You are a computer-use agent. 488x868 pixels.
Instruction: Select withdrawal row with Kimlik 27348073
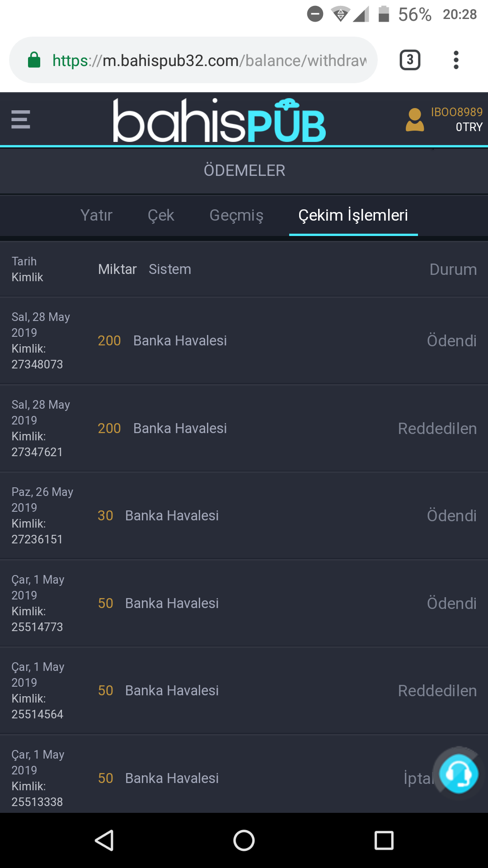(x=244, y=340)
